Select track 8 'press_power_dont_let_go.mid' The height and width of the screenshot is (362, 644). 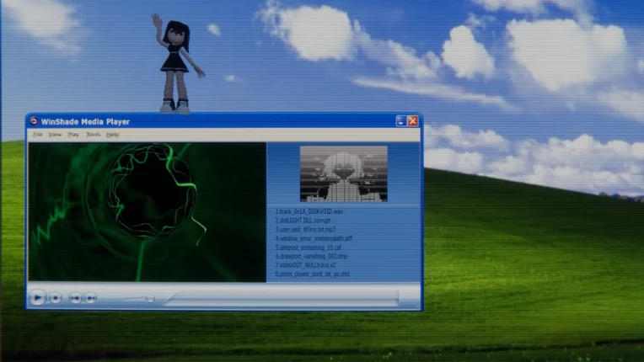312,274
